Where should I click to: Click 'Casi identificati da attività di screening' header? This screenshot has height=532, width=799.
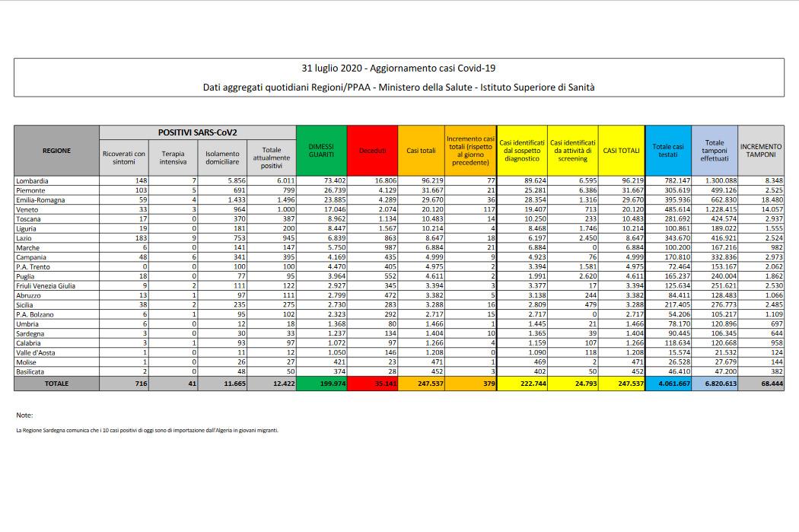pos(573,151)
